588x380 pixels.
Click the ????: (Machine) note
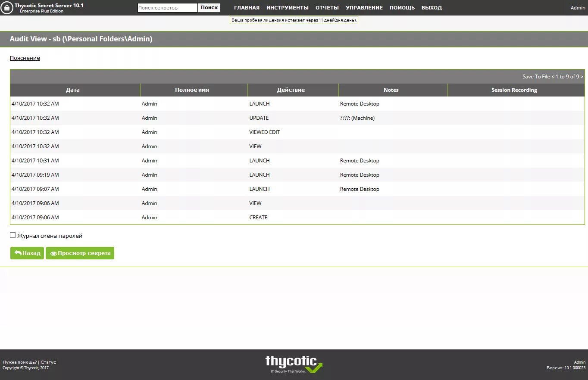click(357, 118)
